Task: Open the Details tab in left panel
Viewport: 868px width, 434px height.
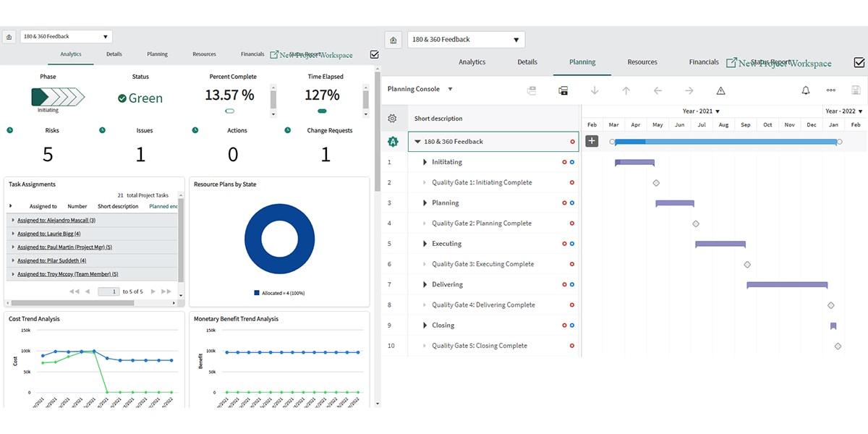Action: (114, 54)
